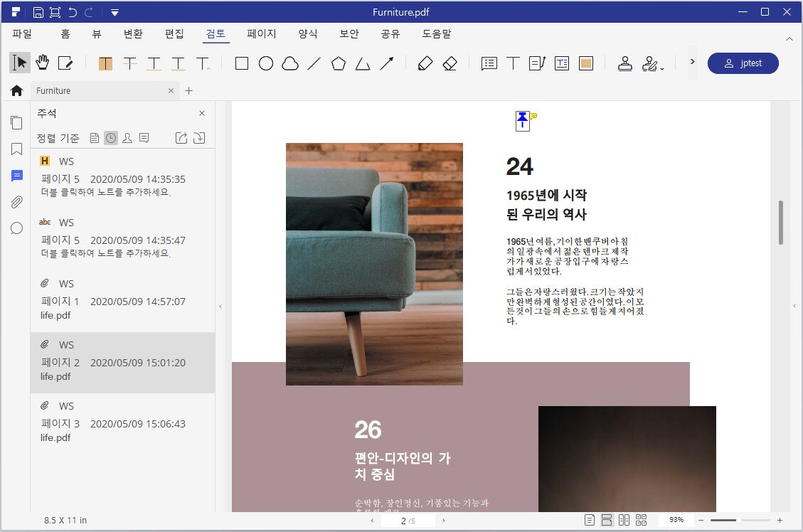This screenshot has height=532, width=803.
Task: Activate the eraser tool
Action: 450,63
